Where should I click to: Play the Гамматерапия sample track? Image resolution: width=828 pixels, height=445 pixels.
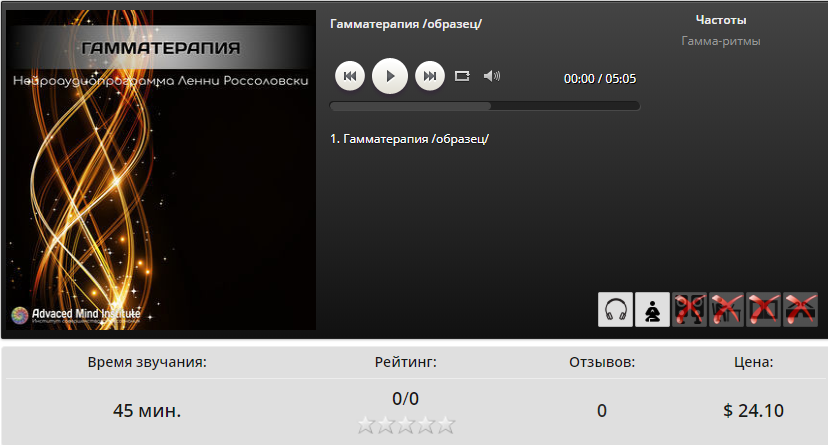pyautogui.click(x=390, y=76)
